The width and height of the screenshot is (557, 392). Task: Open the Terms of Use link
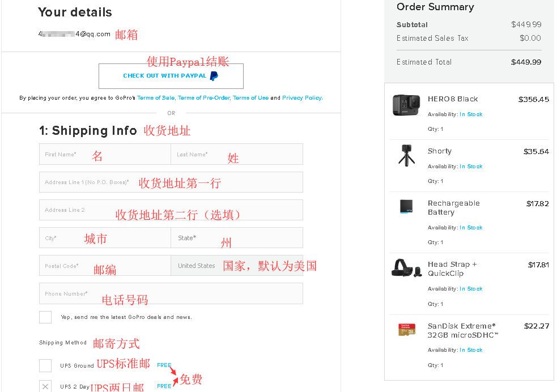pyautogui.click(x=251, y=97)
